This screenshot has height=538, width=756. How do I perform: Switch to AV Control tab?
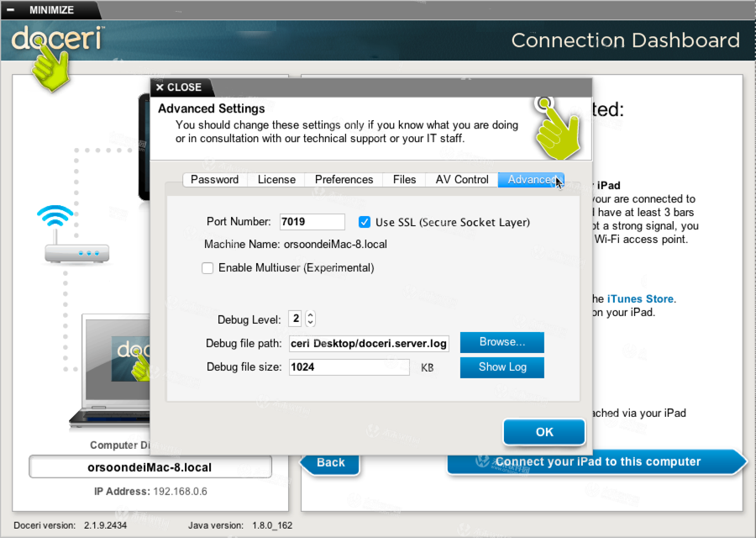point(462,180)
